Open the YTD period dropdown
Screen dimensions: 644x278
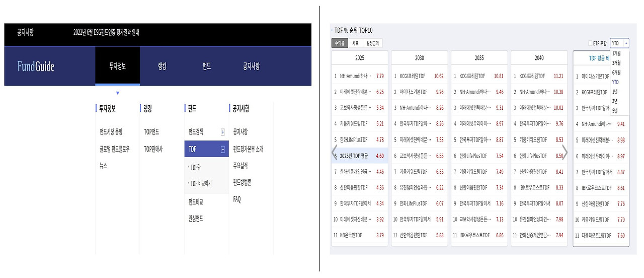tap(619, 43)
